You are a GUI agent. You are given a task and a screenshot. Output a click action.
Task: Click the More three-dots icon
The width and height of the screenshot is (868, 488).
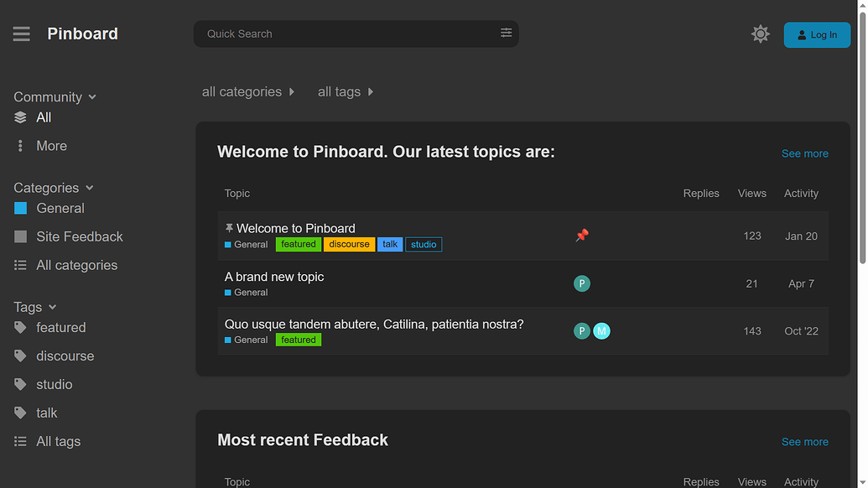[x=21, y=146]
